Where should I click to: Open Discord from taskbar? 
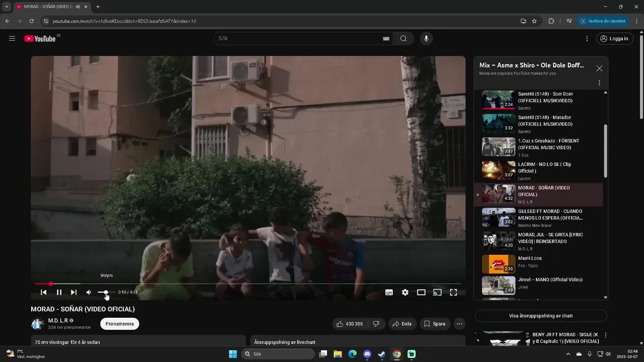point(367,354)
